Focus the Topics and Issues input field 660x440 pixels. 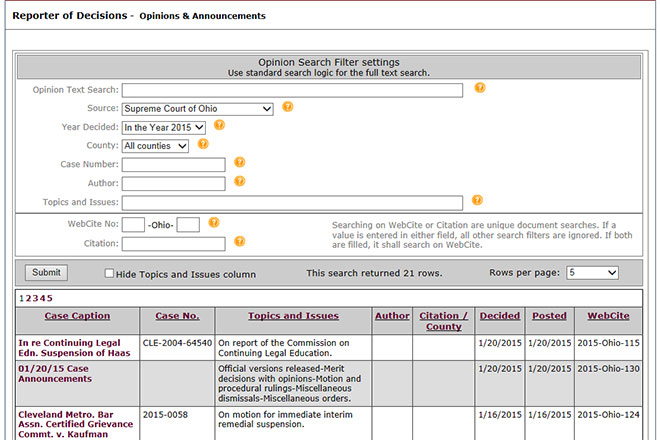point(293,203)
